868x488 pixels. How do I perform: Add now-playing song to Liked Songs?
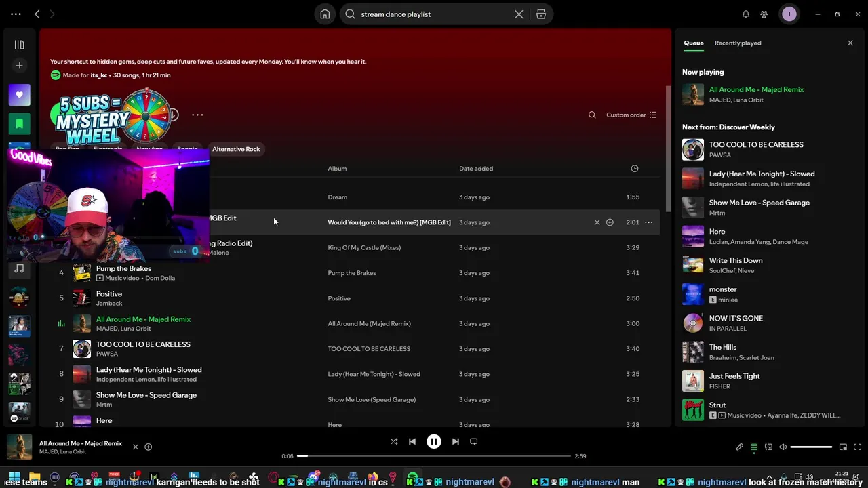[148, 447]
